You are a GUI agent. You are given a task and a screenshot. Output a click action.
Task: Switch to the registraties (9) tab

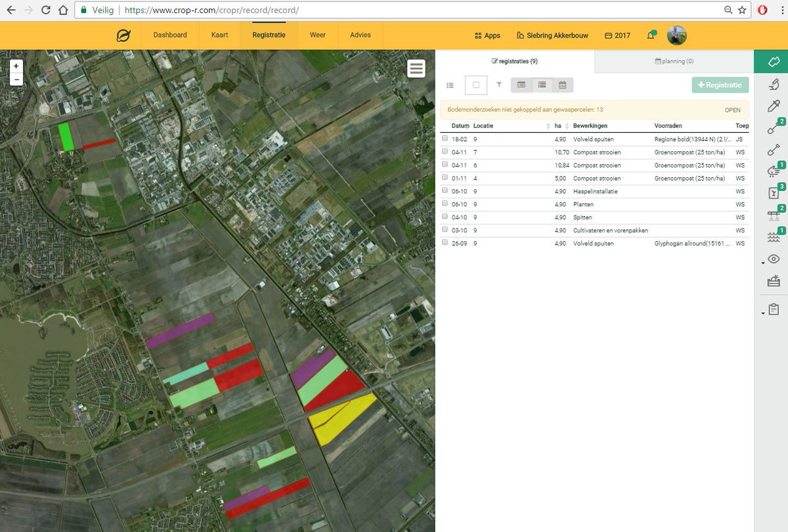tap(515, 61)
